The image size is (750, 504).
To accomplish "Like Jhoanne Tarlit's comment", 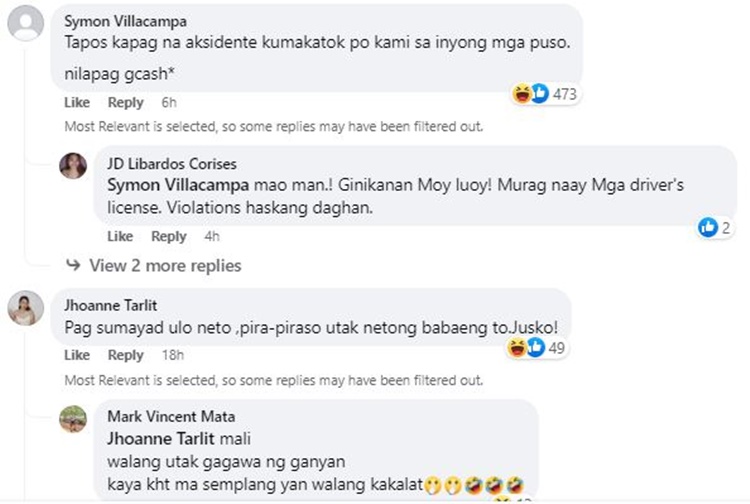I will [x=77, y=355].
